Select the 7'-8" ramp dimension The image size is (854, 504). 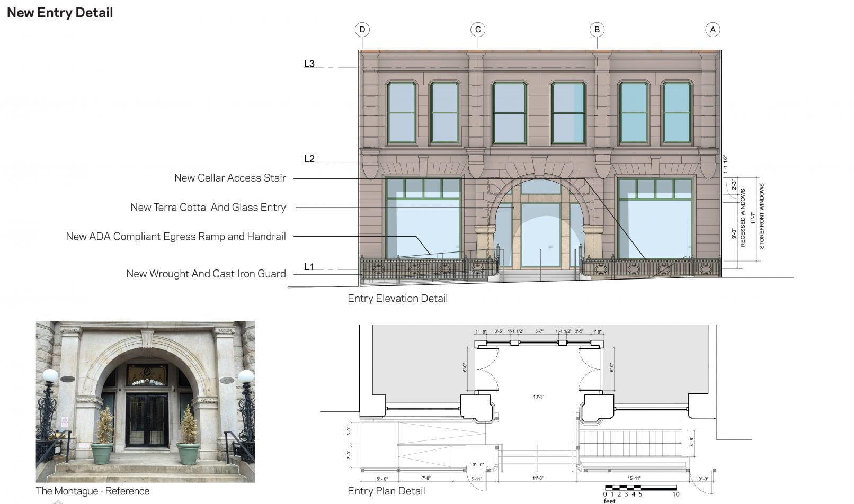pyautogui.click(x=426, y=478)
